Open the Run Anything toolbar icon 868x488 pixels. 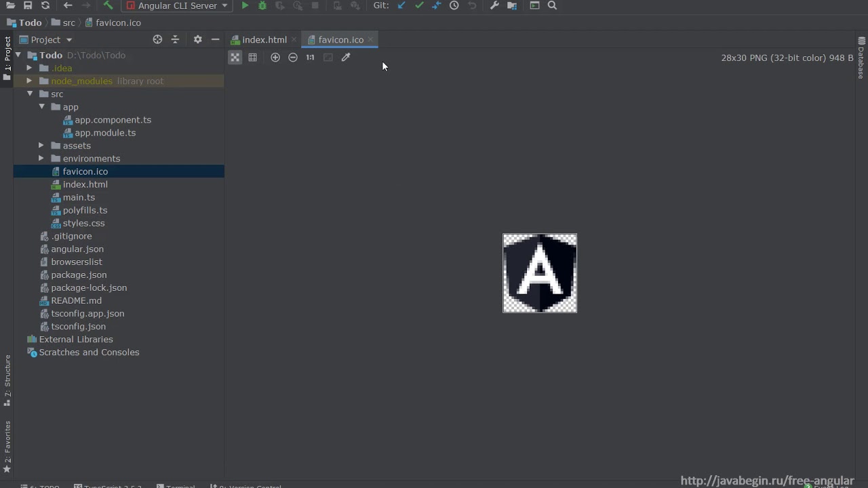point(534,5)
